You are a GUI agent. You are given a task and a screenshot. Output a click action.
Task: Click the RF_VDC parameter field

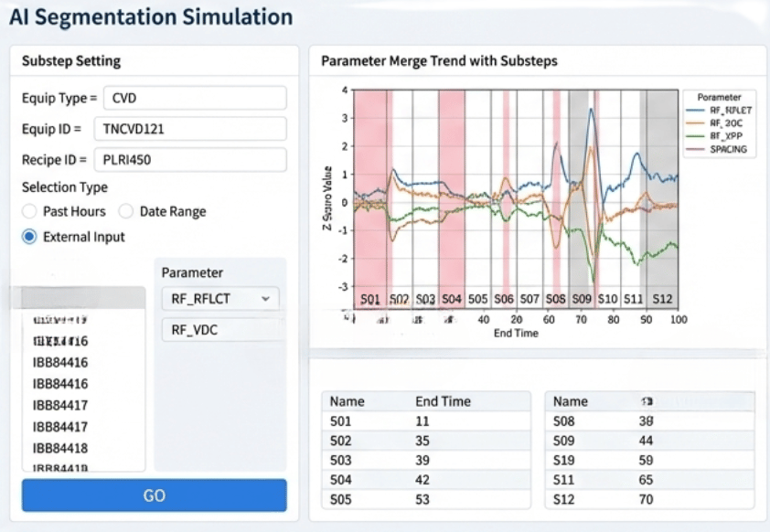[219, 331]
